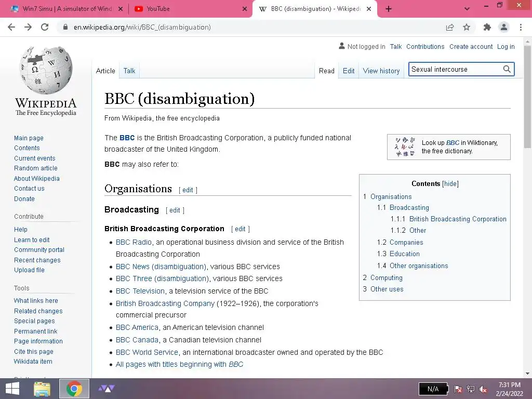Open the British Broadcasting Company link
532x399 pixels.
165,303
